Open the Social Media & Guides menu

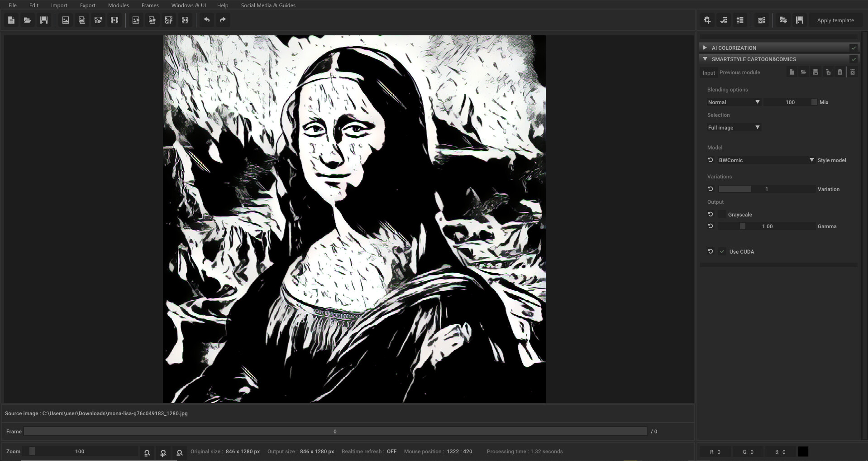click(268, 5)
